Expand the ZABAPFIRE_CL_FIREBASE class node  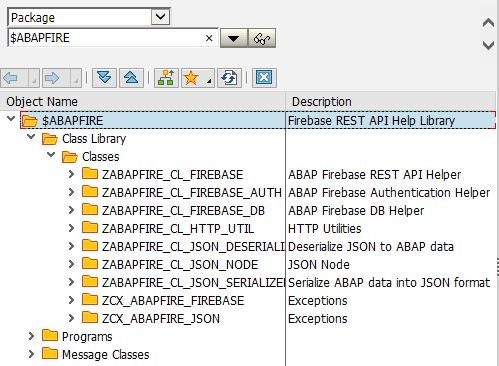[71, 174]
